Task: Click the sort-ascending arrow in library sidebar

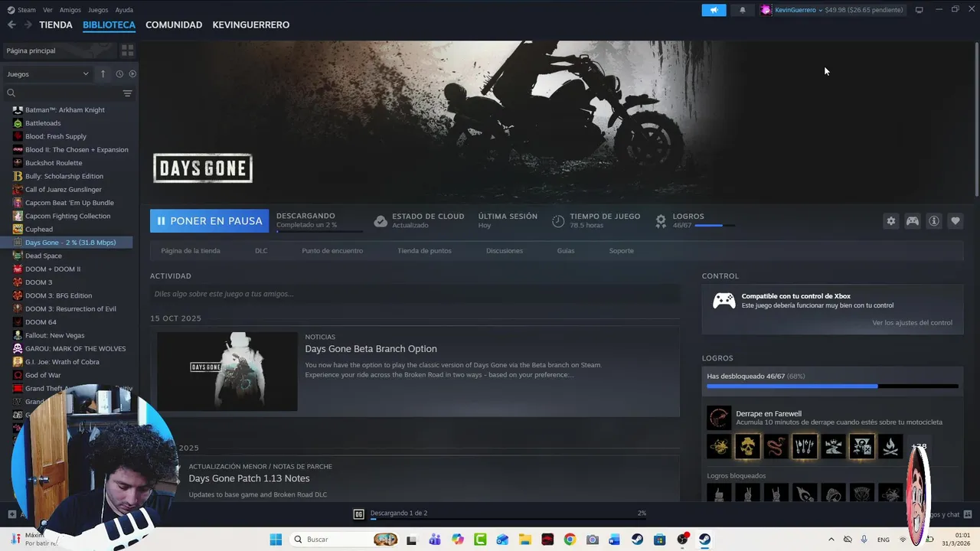Action: tap(103, 74)
